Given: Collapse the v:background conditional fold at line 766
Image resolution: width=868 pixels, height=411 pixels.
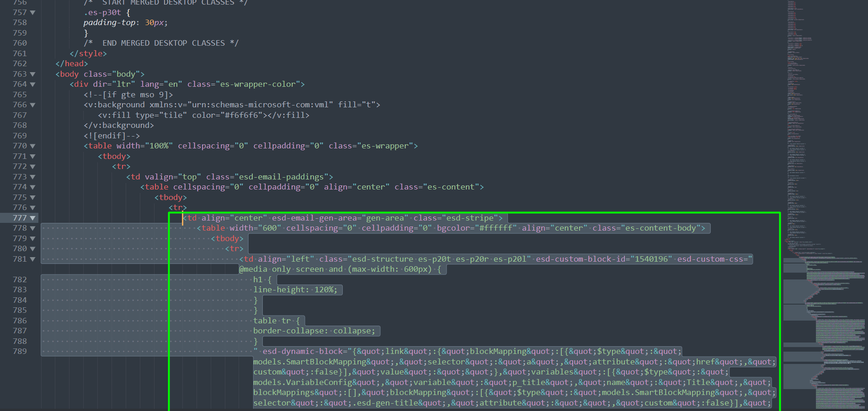Looking at the screenshot, I should pos(32,105).
